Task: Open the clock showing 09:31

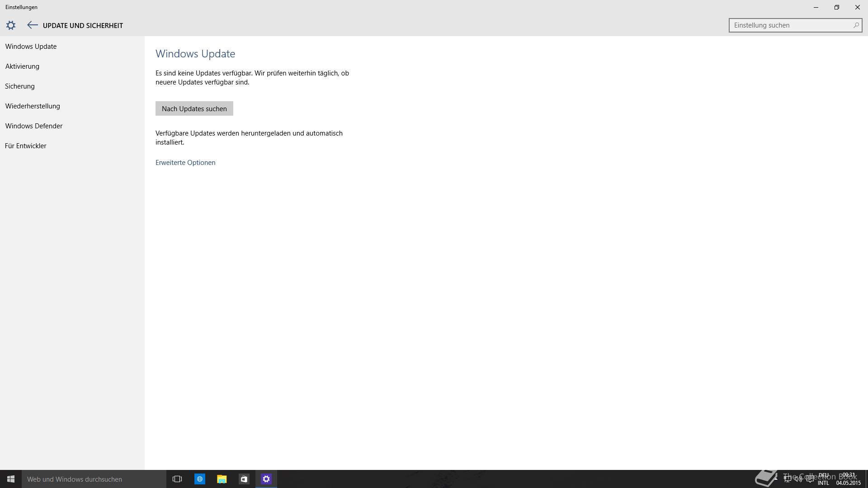Action: [x=849, y=479]
